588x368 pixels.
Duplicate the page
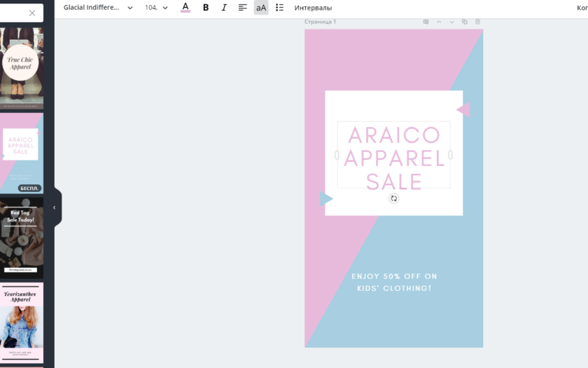(x=465, y=22)
